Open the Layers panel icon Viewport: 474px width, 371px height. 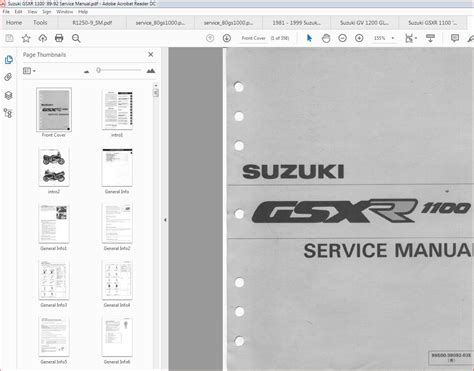[x=8, y=96]
